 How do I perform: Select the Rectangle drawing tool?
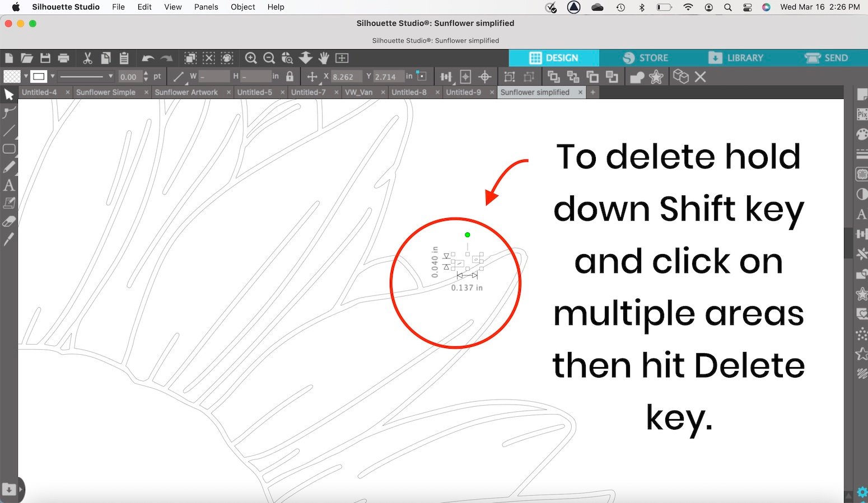(x=9, y=149)
